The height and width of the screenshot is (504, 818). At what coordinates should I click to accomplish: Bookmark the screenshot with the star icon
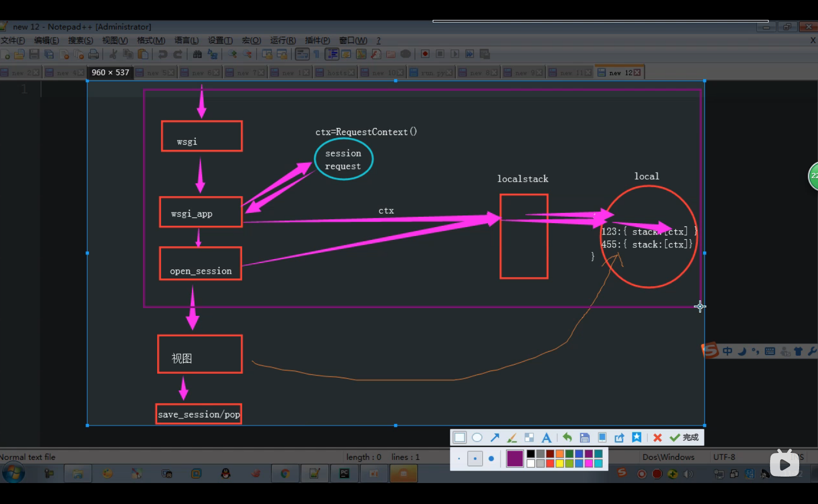[637, 437]
